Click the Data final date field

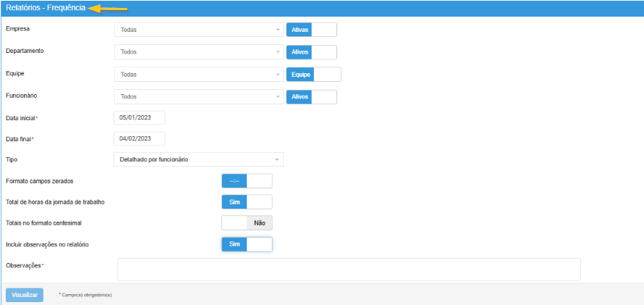(140, 138)
